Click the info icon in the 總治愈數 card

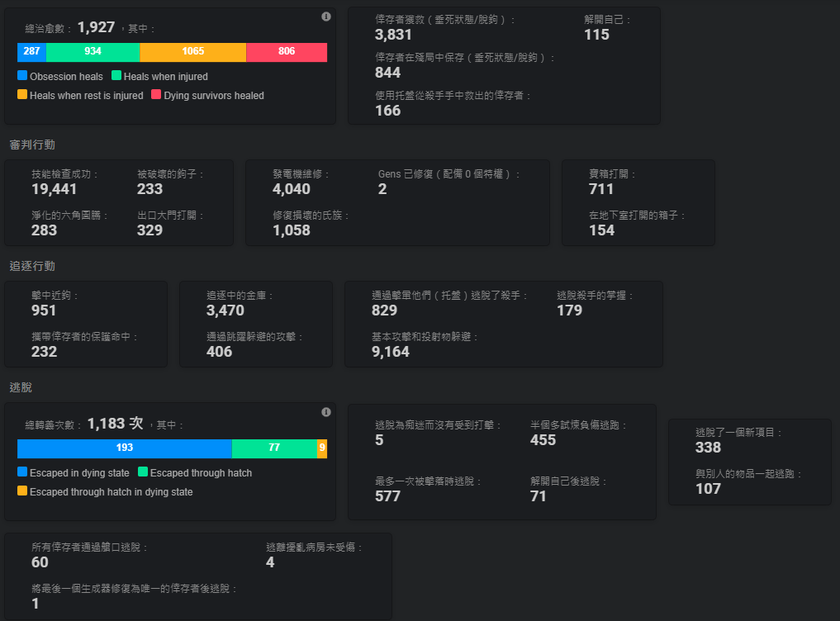(x=325, y=17)
